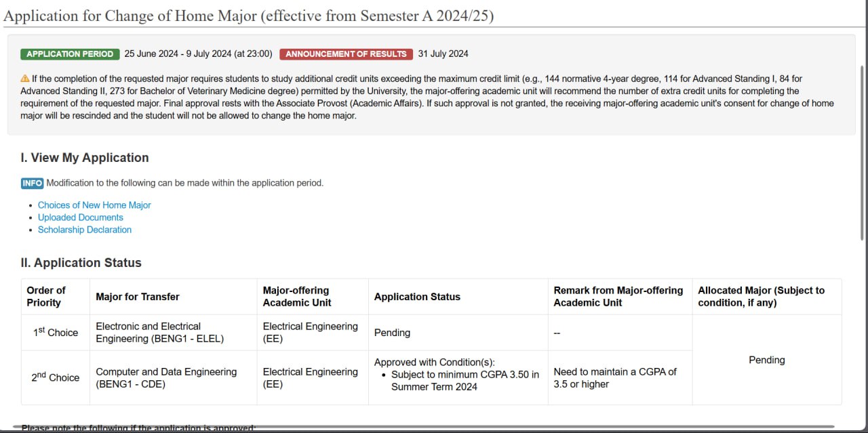The image size is (868, 433).
Task: Open the Choices of New Home Major link
Action: [94, 205]
